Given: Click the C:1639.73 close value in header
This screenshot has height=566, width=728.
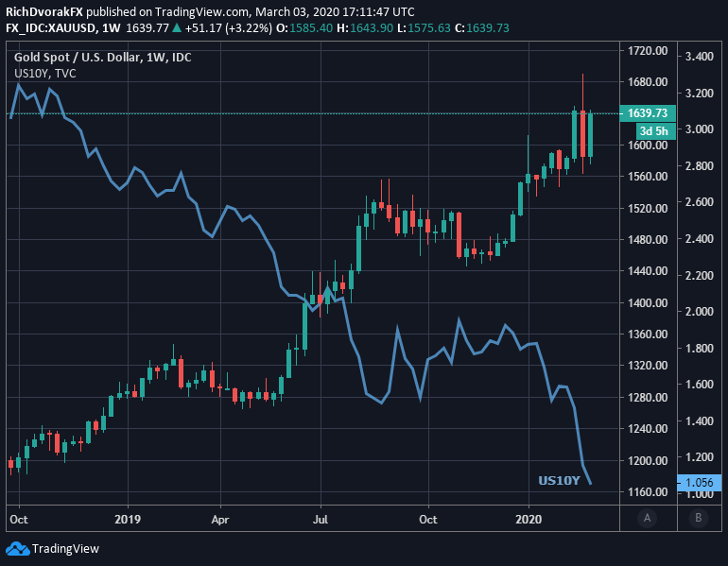Looking at the screenshot, I should pos(482,28).
